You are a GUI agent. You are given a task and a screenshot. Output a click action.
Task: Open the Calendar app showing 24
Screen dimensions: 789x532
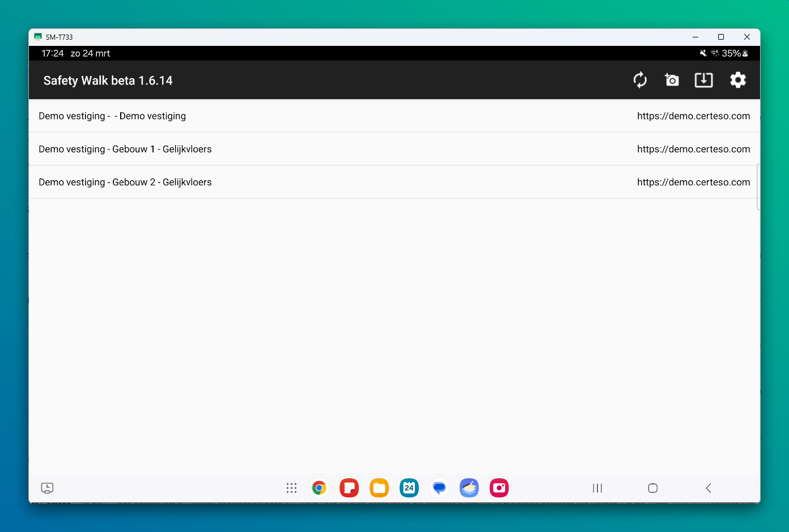click(x=409, y=488)
